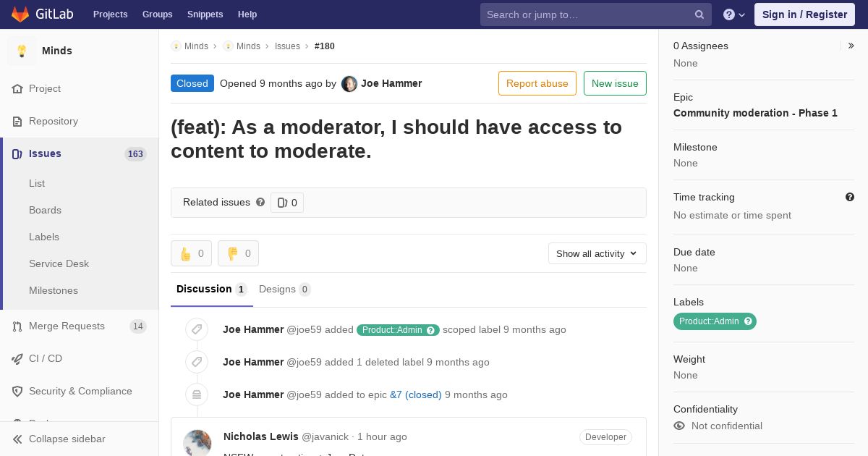Screen dimensions: 868x456
Task: Open the Milestones sidebar link
Action: pos(54,290)
